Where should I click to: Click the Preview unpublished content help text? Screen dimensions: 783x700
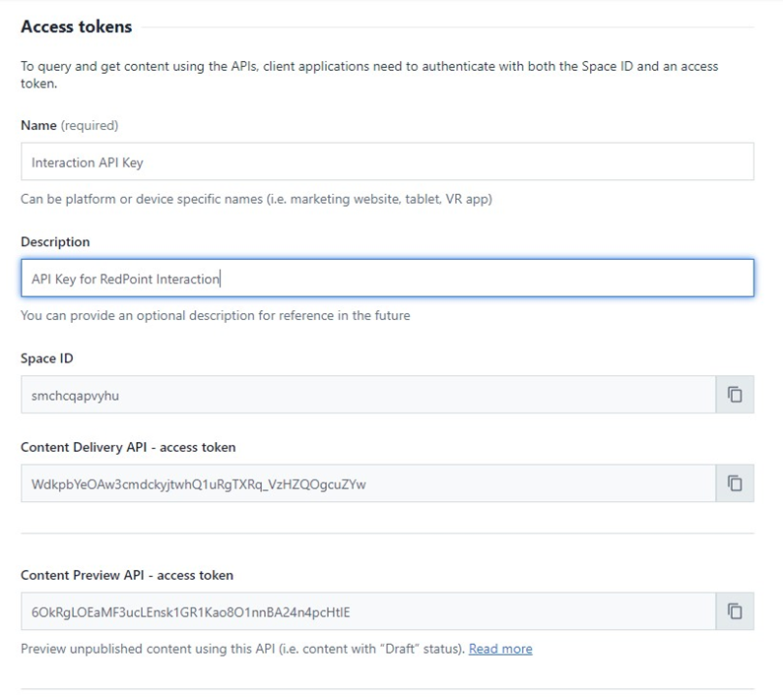click(x=241, y=649)
